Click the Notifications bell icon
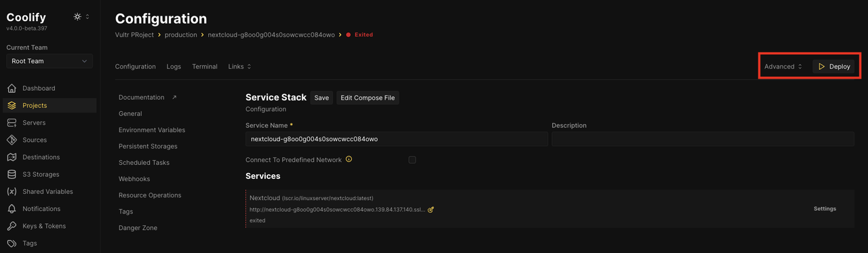The image size is (868, 253). [x=12, y=209]
